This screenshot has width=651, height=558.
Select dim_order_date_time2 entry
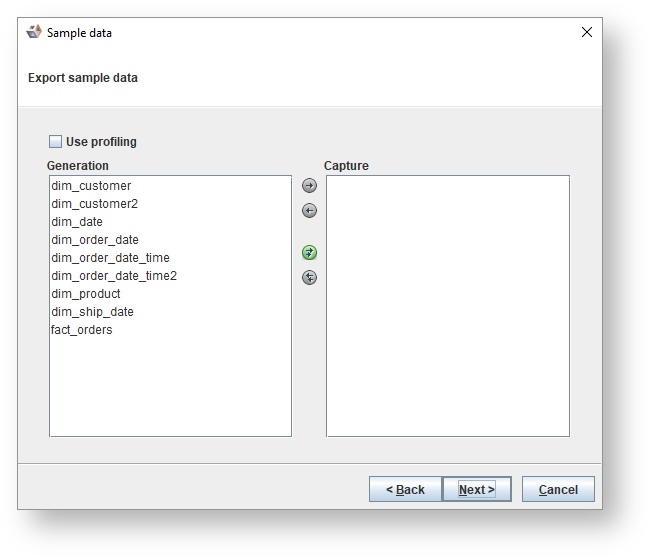click(114, 276)
